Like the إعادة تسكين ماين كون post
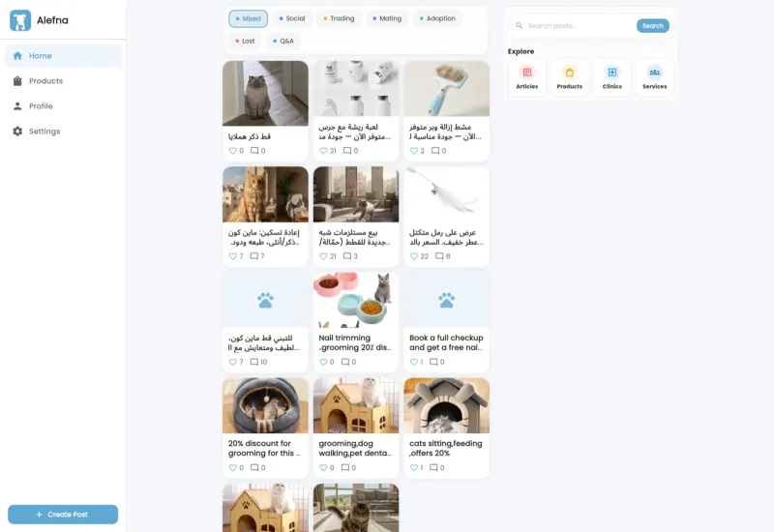The width and height of the screenshot is (774, 532). click(232, 256)
